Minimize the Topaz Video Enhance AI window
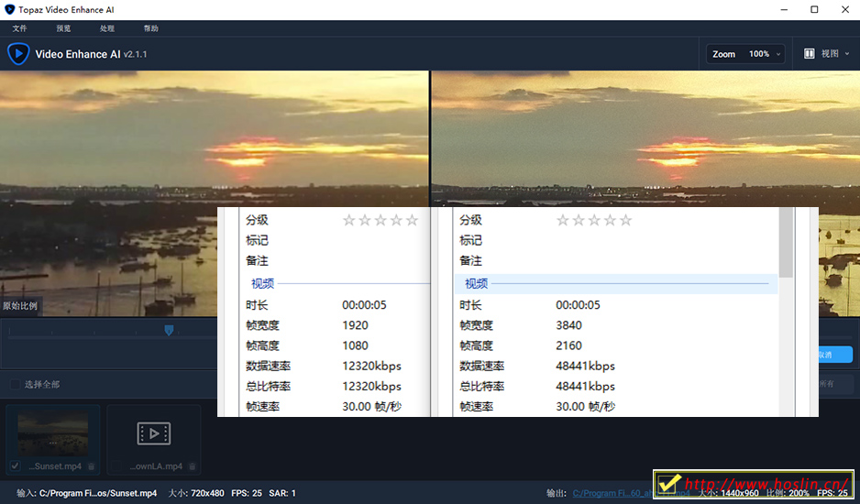Viewport: 860px width, 504px height. coord(784,9)
